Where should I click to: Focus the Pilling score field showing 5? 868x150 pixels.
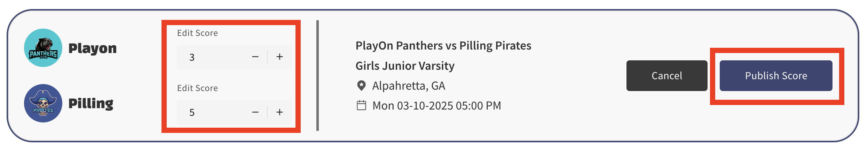212,112
